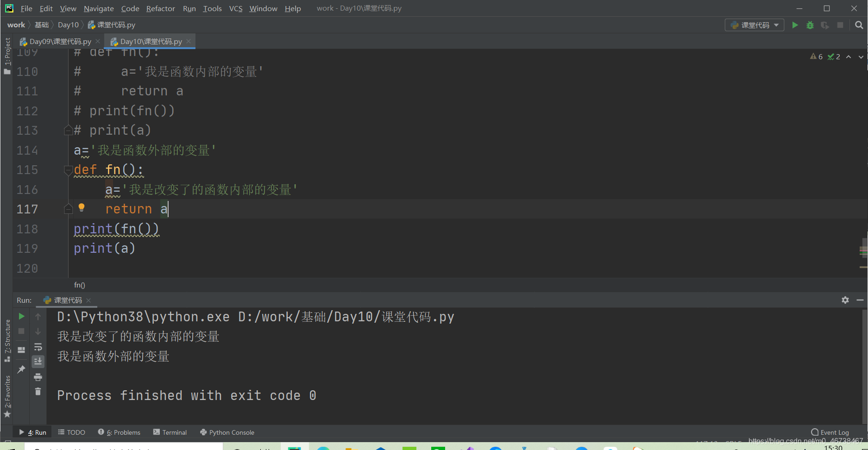Run the 课堂代码 configuration with green play icon

[795, 25]
